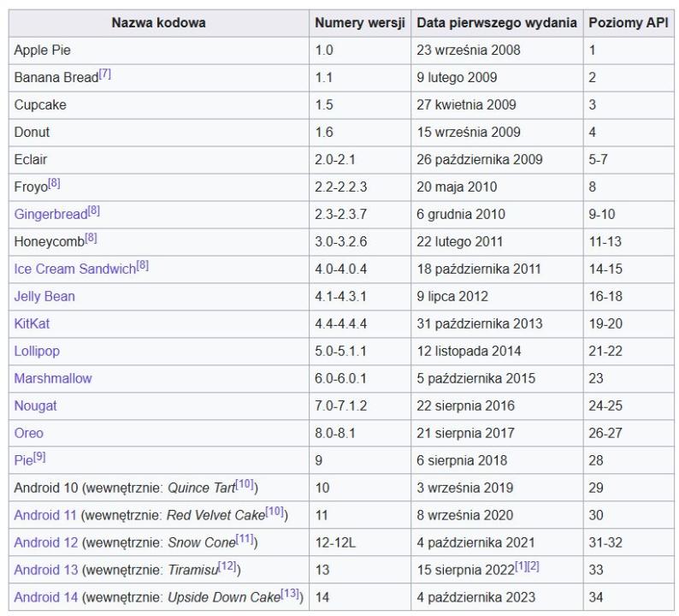Click the Poziomy API column header
Viewport: 679px width, 616px height.
pyautogui.click(x=629, y=23)
